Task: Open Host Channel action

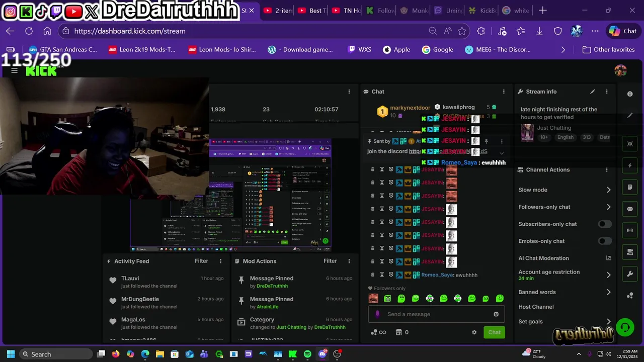Action: [536, 307]
